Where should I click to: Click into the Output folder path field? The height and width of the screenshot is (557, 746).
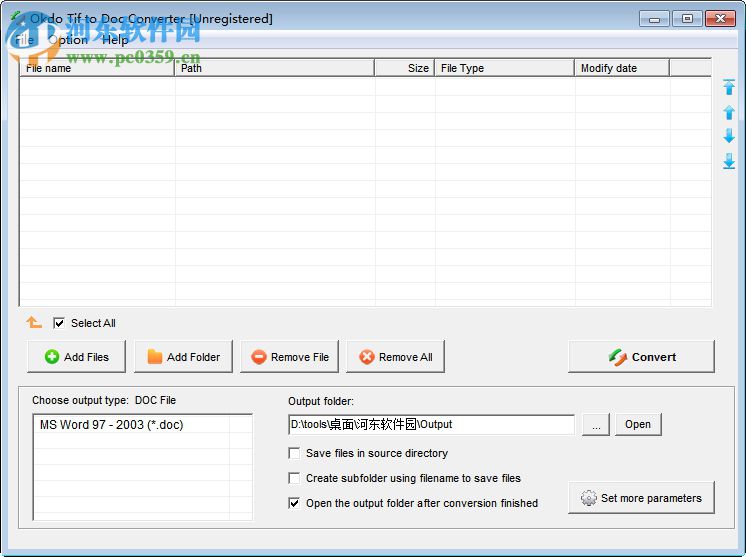[x=432, y=424]
